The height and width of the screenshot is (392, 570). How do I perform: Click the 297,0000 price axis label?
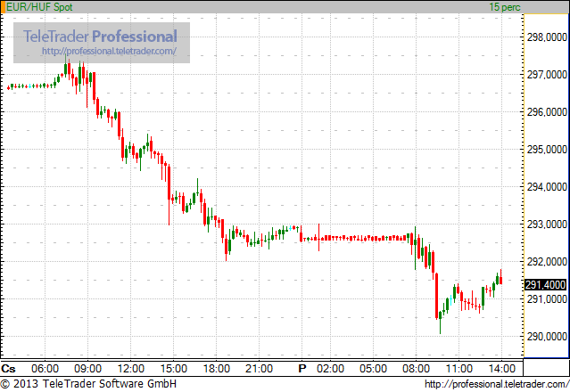(547, 75)
